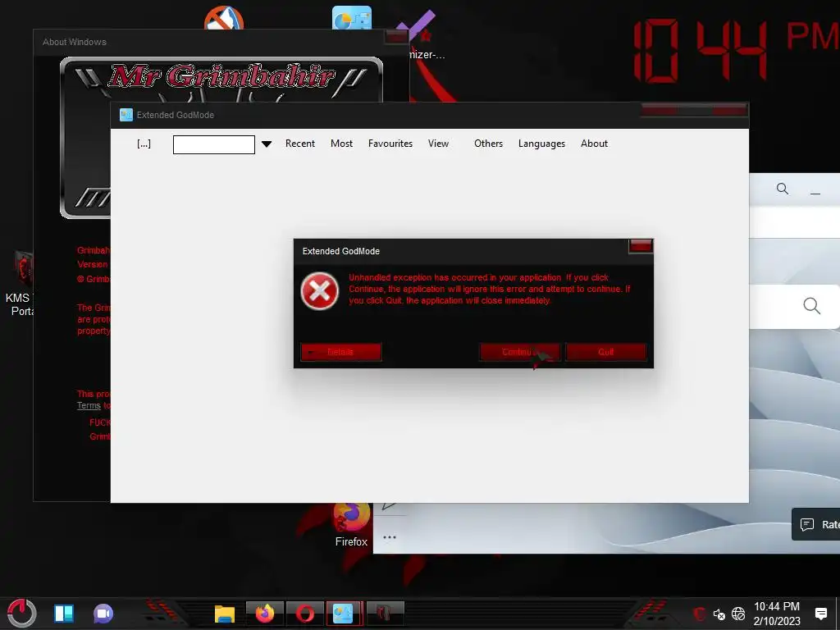Open the notification center icon

point(820,614)
